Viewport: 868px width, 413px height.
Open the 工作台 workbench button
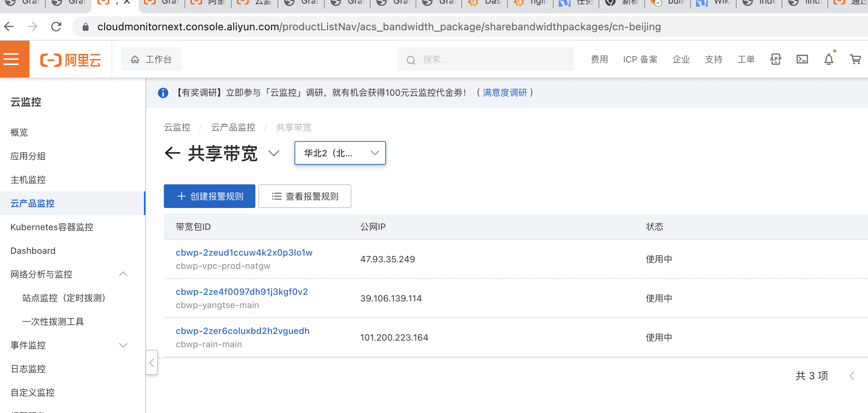point(151,59)
